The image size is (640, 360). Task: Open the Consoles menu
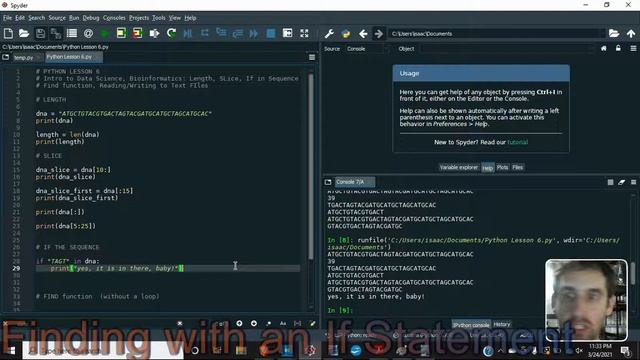[x=114, y=18]
